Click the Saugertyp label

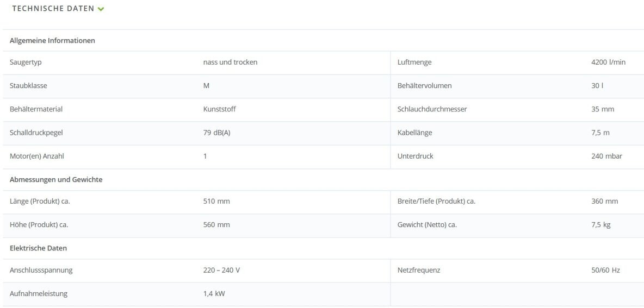point(26,62)
